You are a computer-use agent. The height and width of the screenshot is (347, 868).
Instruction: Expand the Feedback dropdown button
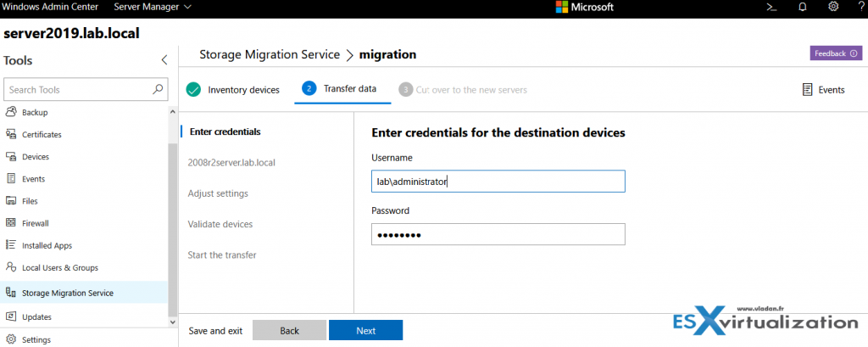854,53
